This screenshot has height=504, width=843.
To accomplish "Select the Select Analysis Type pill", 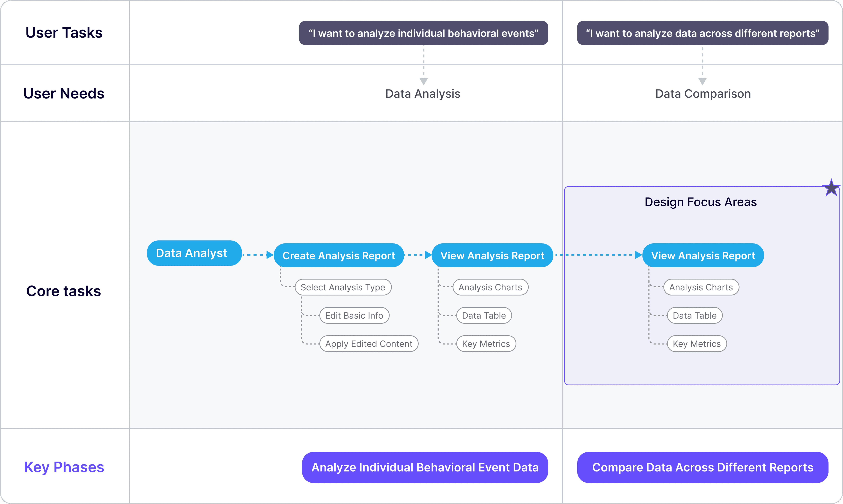I will point(343,287).
